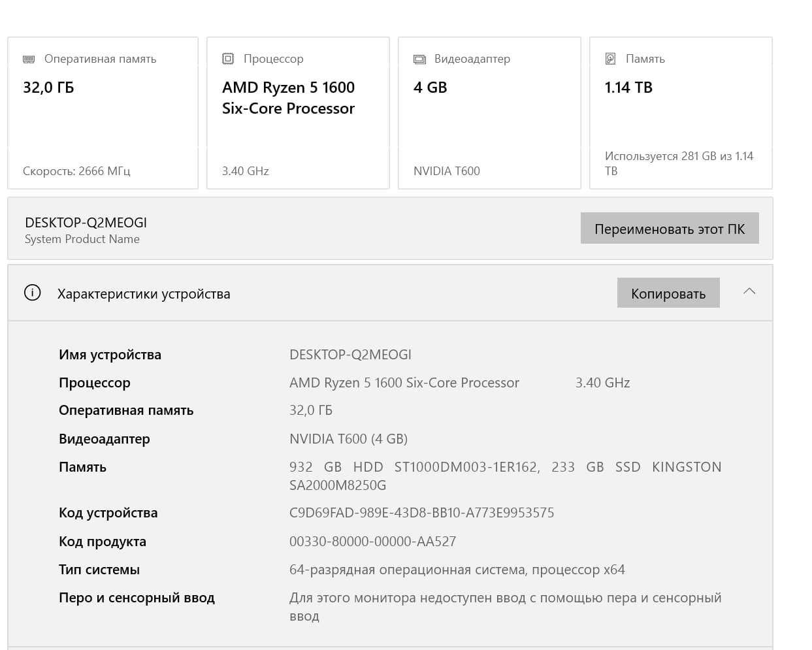Click the Переименовать этот ПК button
The height and width of the screenshot is (650, 812).
coord(670,228)
